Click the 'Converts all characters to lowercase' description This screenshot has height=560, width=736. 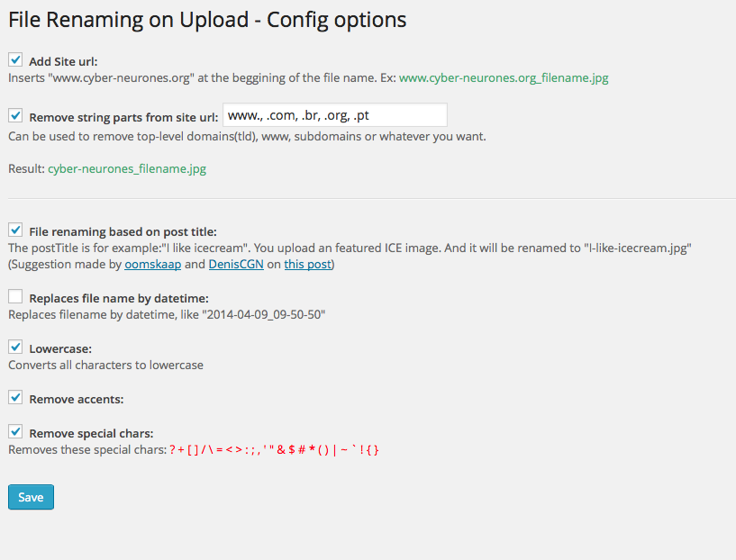pyautogui.click(x=105, y=365)
